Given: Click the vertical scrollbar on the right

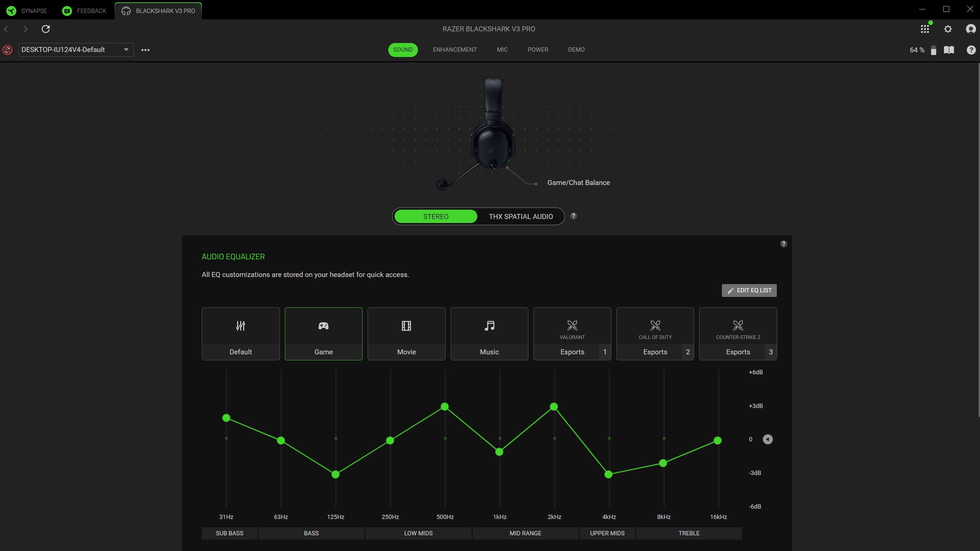Looking at the screenshot, I should [978, 240].
